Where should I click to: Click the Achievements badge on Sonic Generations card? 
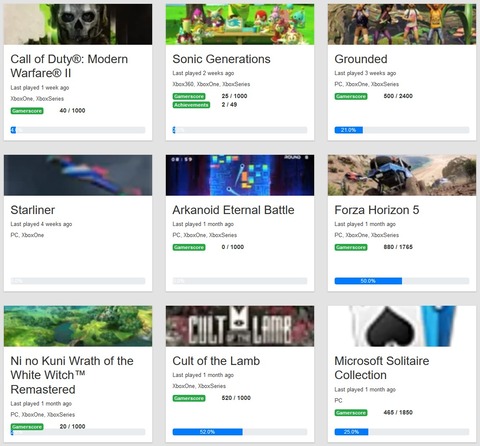(191, 105)
